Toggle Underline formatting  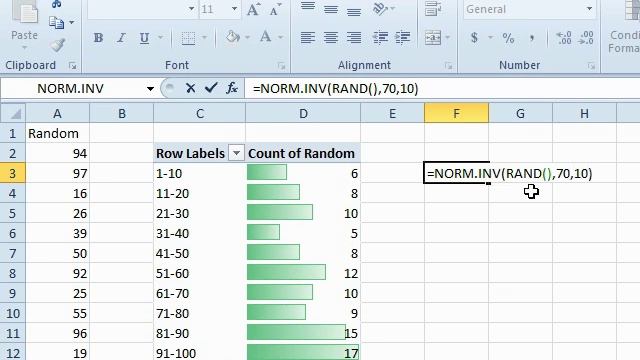[x=144, y=38]
